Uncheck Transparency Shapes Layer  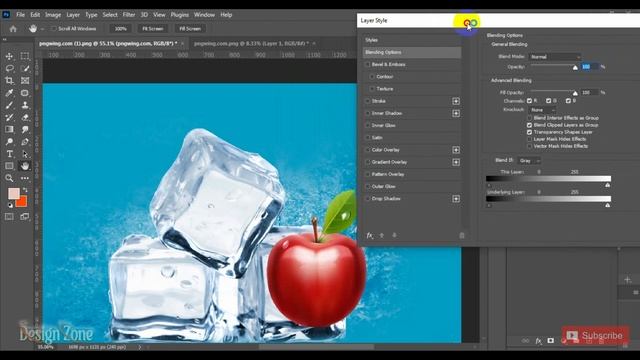pos(529,132)
